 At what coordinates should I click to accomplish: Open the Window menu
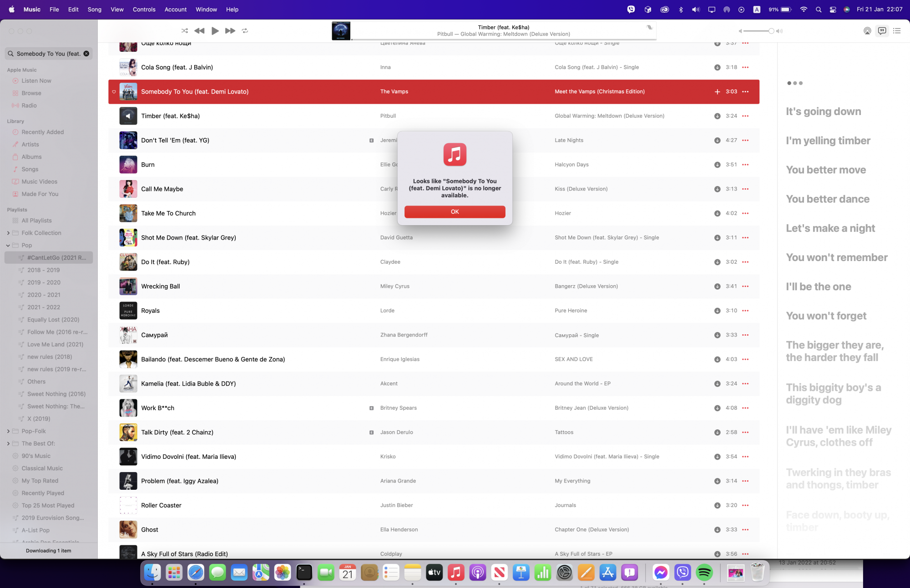pos(206,10)
